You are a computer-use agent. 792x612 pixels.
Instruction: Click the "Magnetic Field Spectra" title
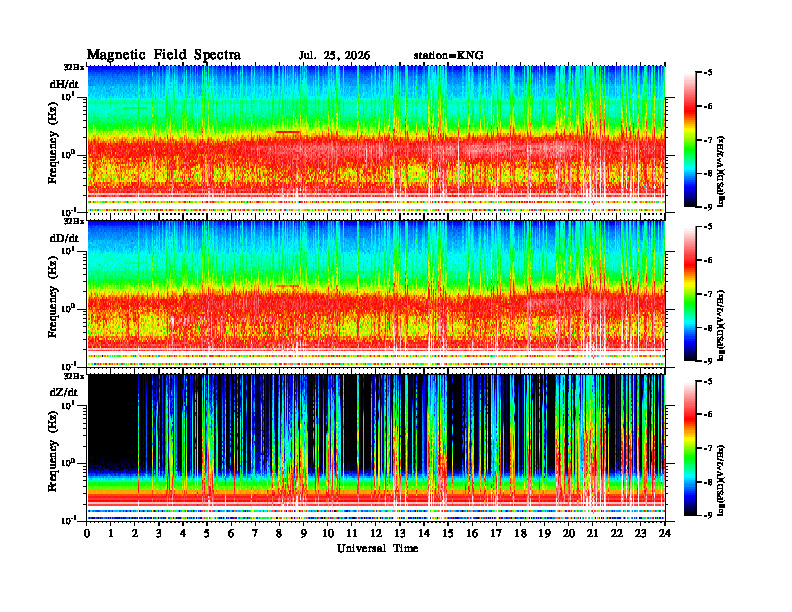coord(164,55)
